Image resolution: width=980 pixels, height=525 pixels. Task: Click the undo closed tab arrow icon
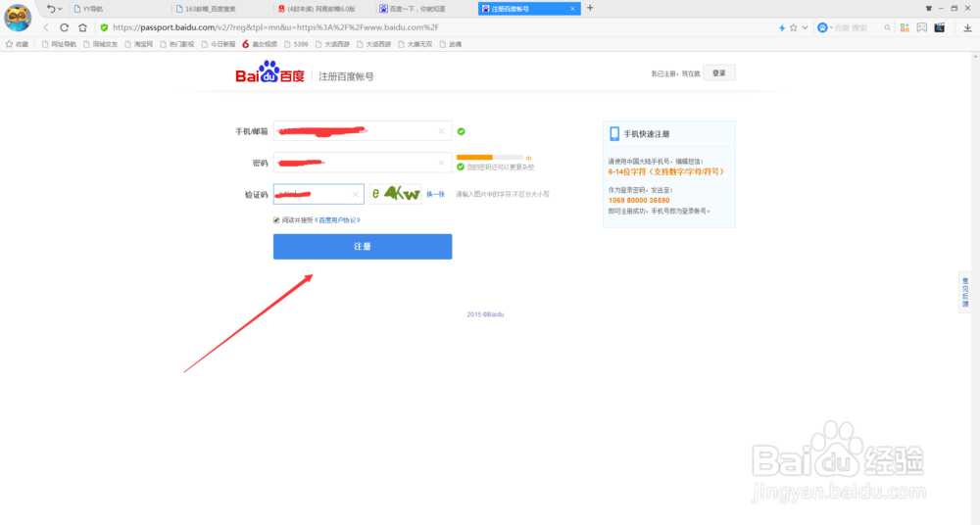[51, 9]
